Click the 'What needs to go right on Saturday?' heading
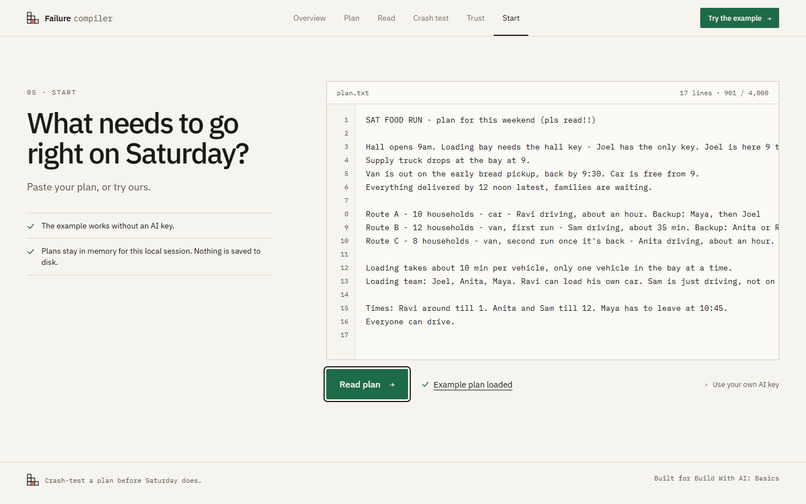Screen dimensions: 806x504 point(138,138)
